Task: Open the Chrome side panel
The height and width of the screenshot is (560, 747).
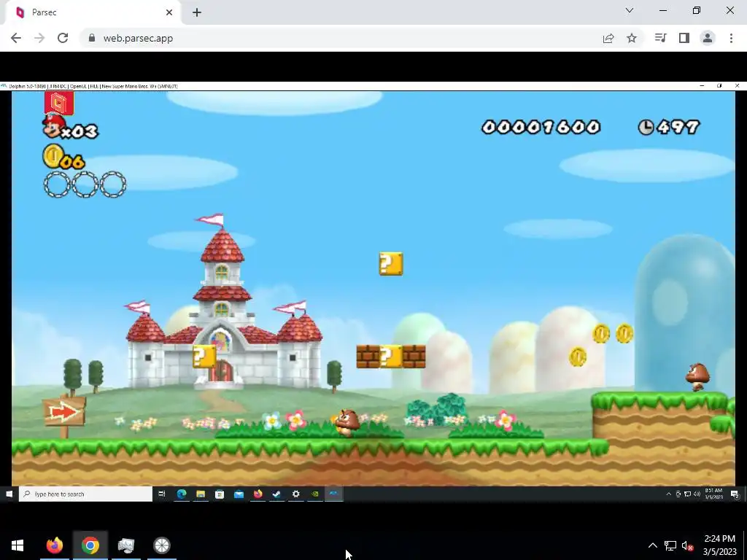Action: pyautogui.click(x=684, y=38)
